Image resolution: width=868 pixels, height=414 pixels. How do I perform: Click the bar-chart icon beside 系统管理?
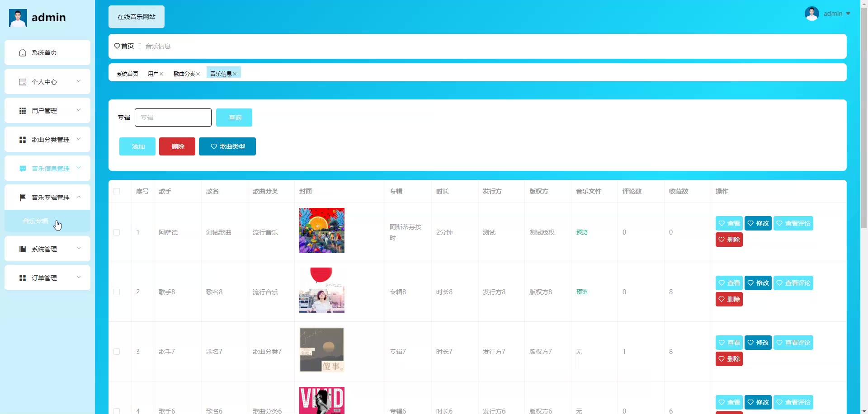click(23, 249)
